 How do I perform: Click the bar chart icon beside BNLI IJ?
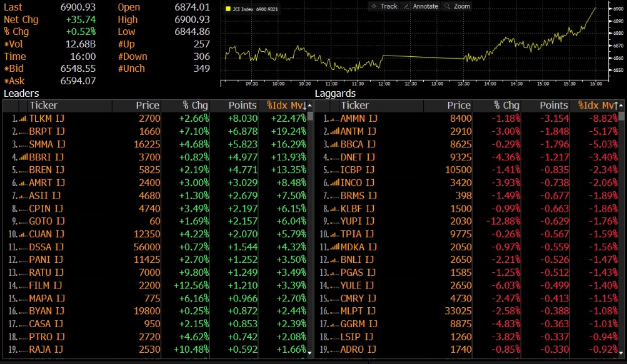click(x=334, y=260)
